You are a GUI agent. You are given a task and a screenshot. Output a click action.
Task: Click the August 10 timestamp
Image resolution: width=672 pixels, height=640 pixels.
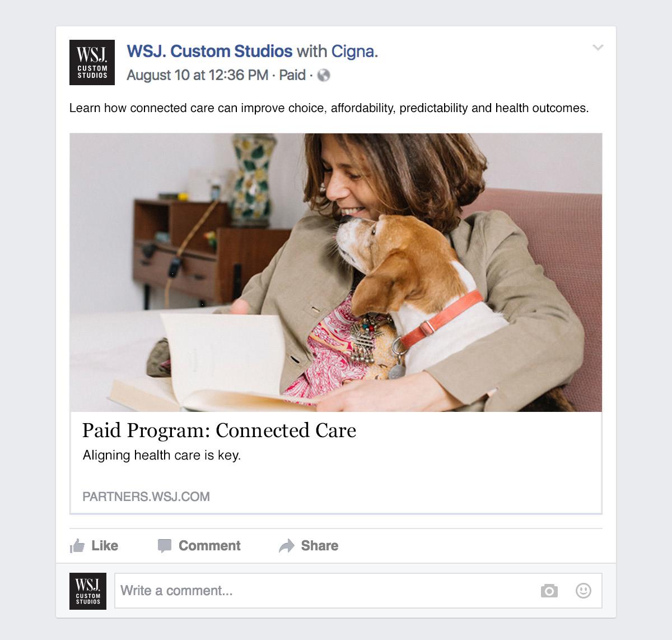[197, 75]
